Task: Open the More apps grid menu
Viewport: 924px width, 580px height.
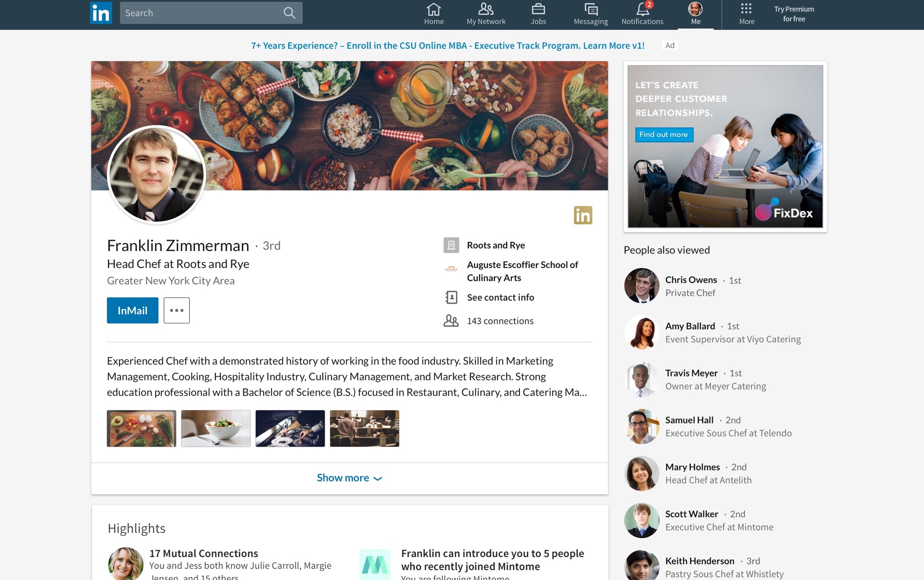Action: pos(746,9)
